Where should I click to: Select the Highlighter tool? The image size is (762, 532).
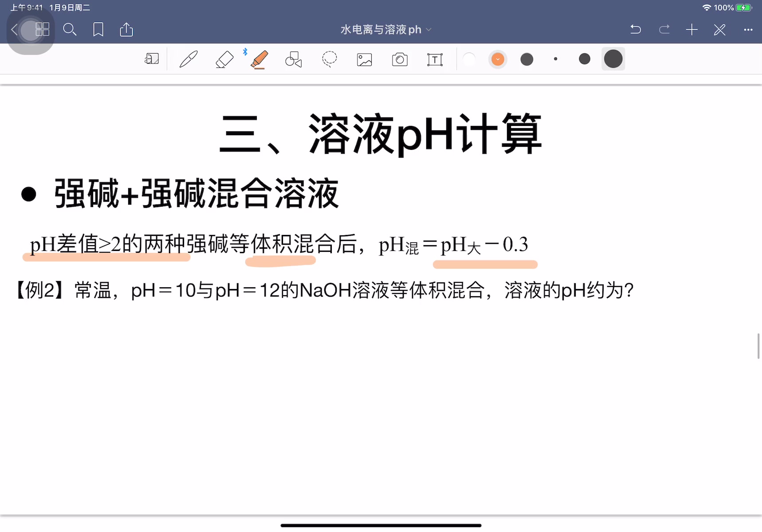(x=259, y=59)
